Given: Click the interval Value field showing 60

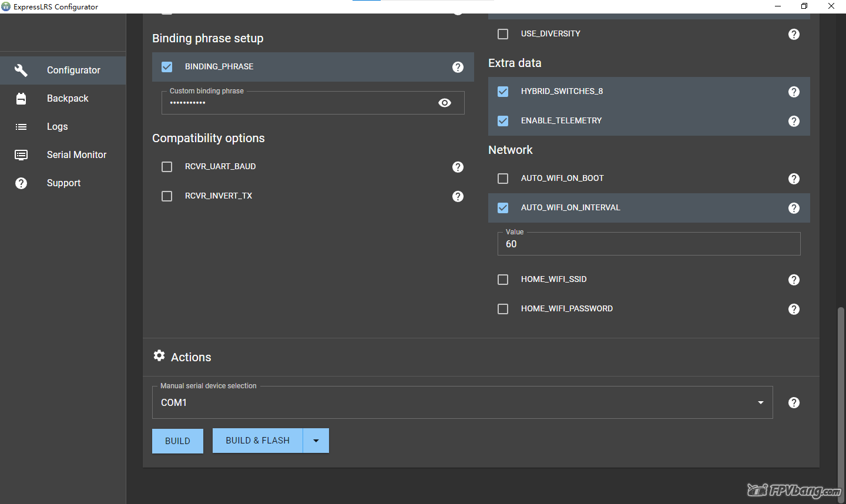Looking at the screenshot, I should pos(649,244).
